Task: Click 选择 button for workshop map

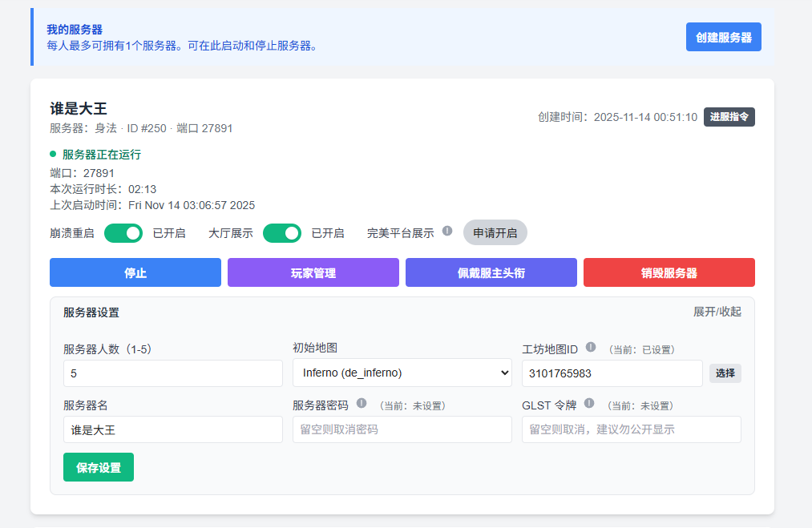Action: pos(725,373)
